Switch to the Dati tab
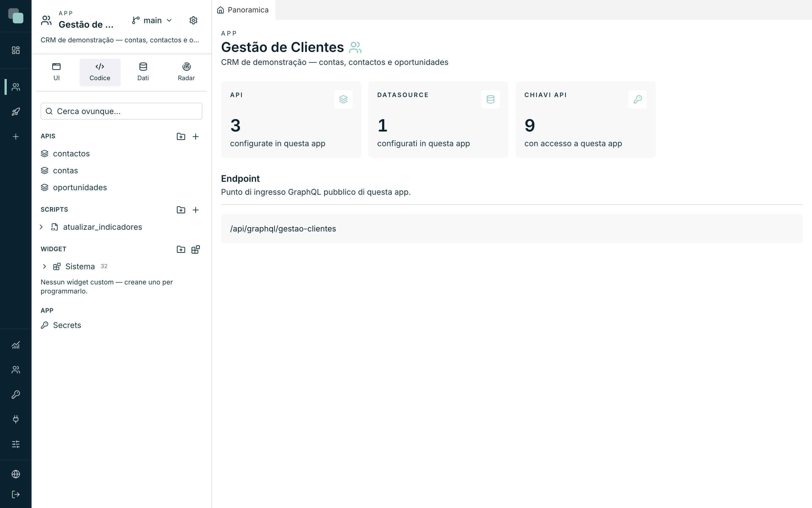Image resolution: width=812 pixels, height=508 pixels. [143, 72]
